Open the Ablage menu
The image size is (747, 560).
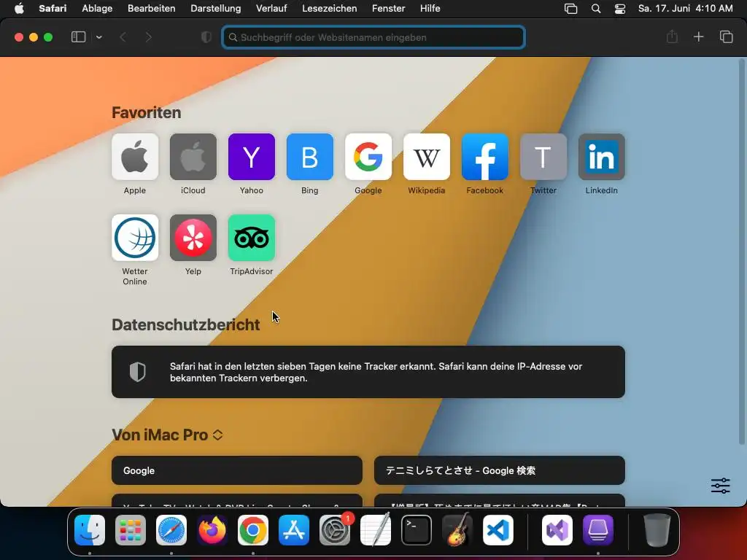[97, 9]
